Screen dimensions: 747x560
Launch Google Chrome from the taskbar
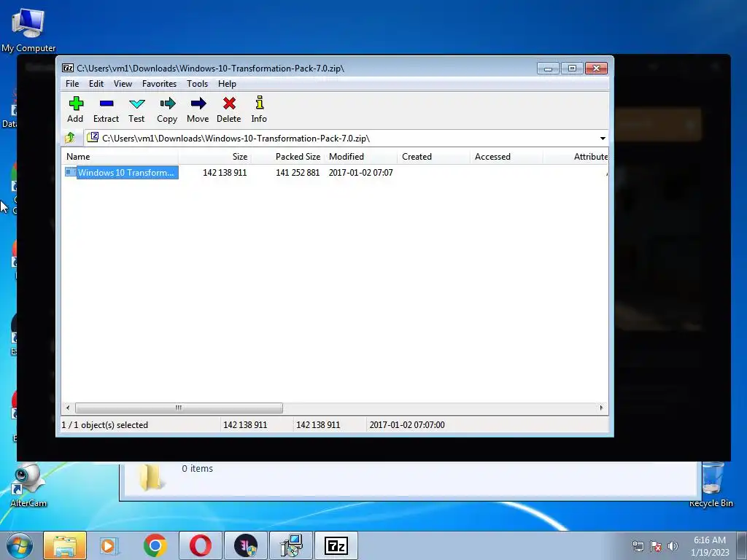[155, 545]
